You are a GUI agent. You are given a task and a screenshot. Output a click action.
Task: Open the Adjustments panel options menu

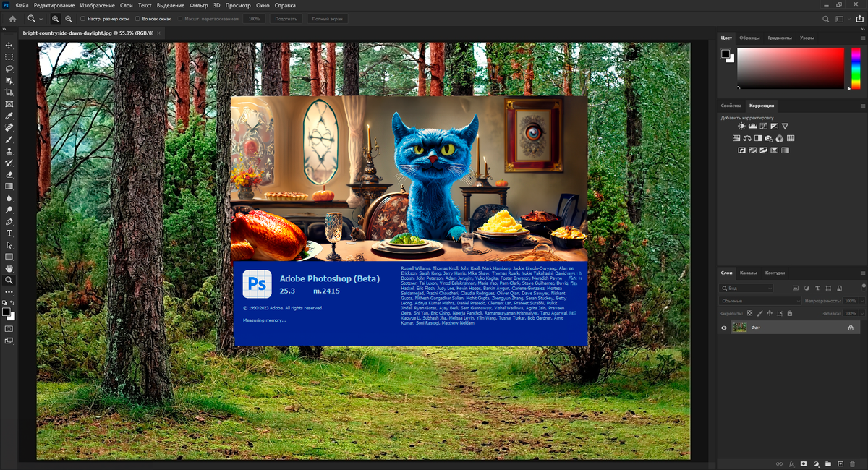click(861, 106)
